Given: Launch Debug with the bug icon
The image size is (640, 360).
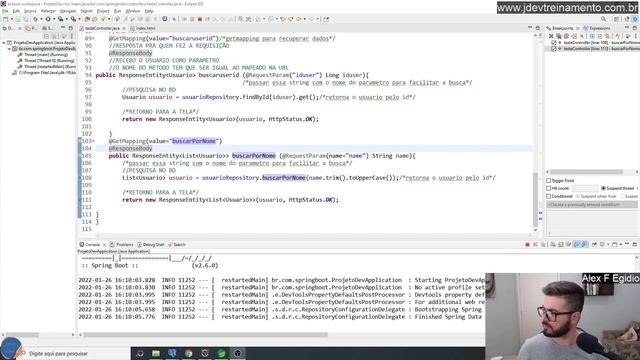Looking at the screenshot, I should tap(35, 19).
